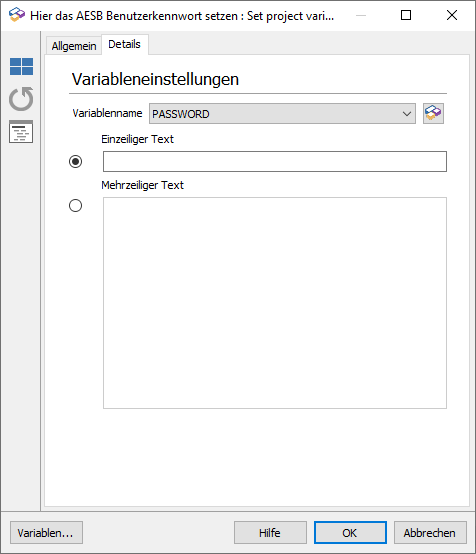Select the Einzeiliger Text radio button
This screenshot has height=554, width=476.
(x=75, y=161)
